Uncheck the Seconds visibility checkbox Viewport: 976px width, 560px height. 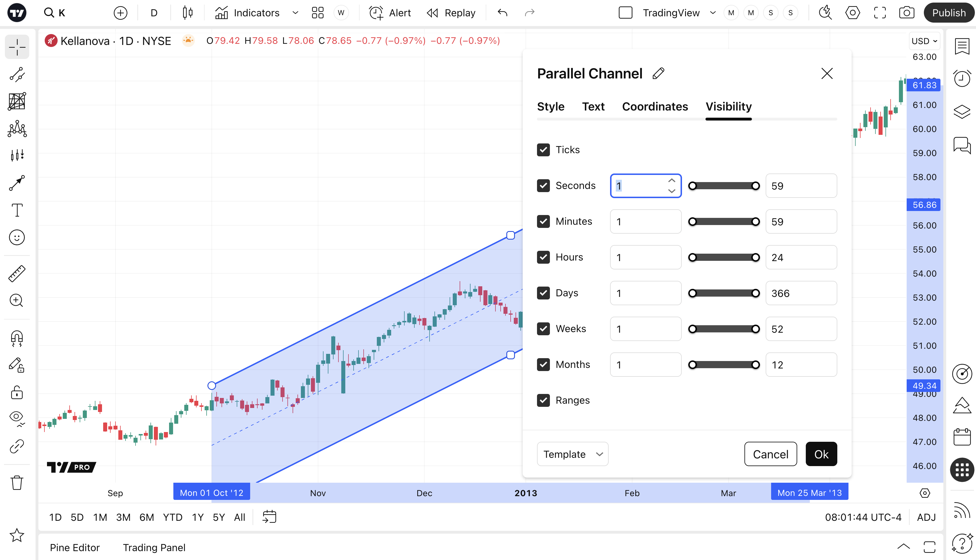tap(543, 186)
